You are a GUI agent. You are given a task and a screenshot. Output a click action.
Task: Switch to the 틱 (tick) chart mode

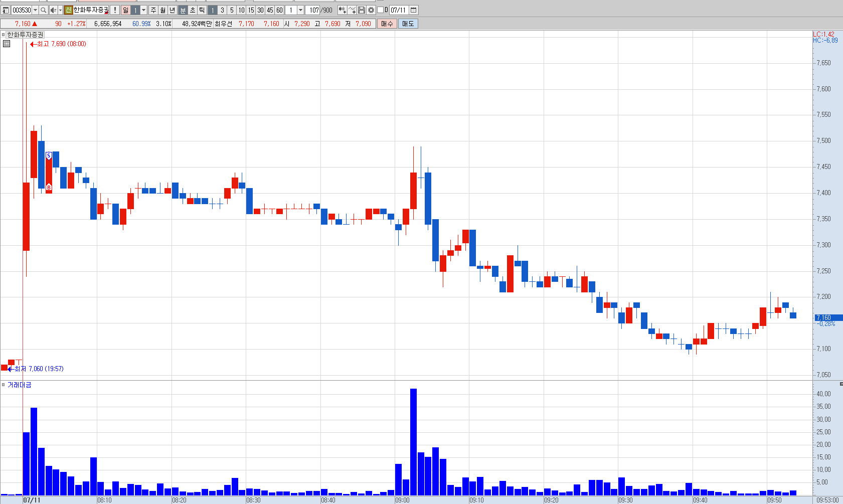point(202,10)
